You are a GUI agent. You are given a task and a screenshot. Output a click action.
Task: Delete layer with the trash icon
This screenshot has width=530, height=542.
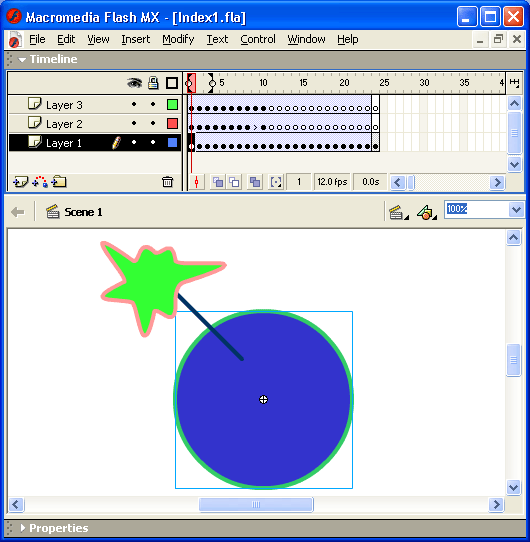pos(168,181)
